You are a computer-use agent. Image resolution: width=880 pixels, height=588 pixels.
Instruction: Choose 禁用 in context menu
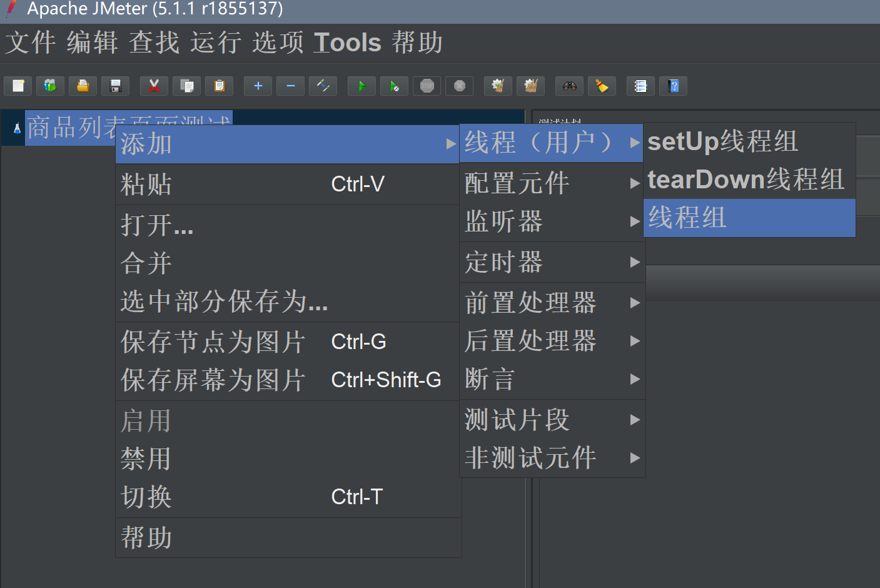point(288,459)
